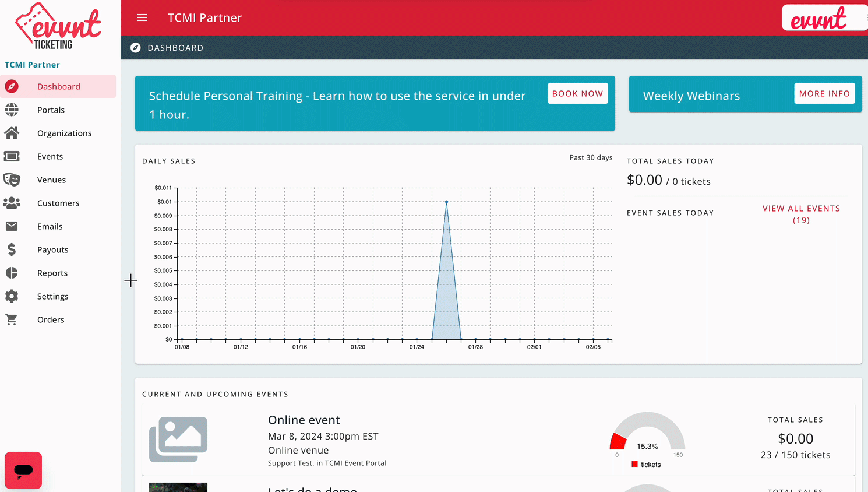Open the Online event title

[x=304, y=420]
